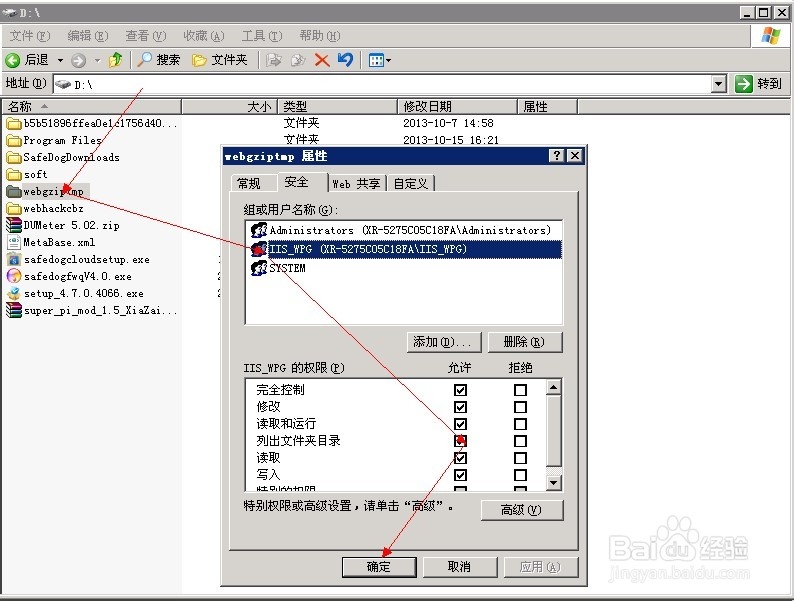
Task: Click the 添加(D)... button
Action: tap(445, 342)
